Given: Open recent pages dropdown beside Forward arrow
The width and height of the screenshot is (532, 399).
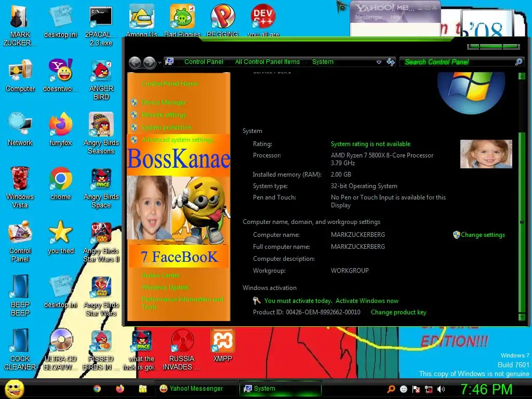Looking at the screenshot, I should click(159, 63).
